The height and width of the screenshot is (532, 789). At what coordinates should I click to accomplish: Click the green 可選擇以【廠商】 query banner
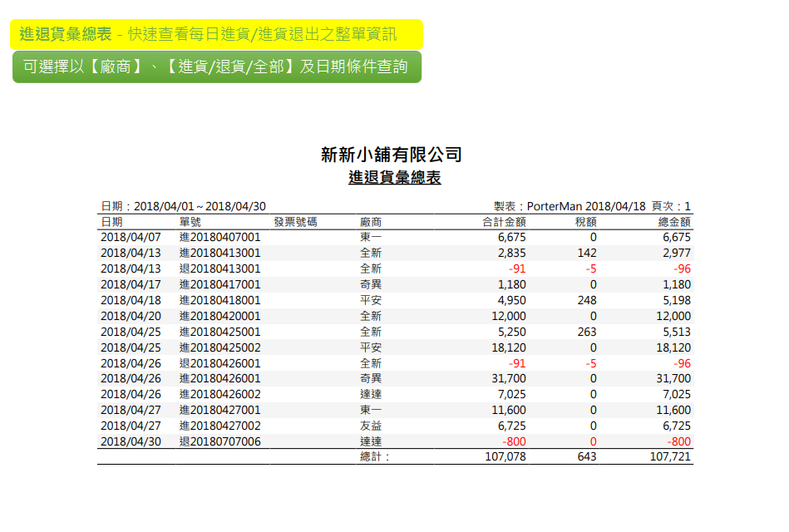coord(217,66)
